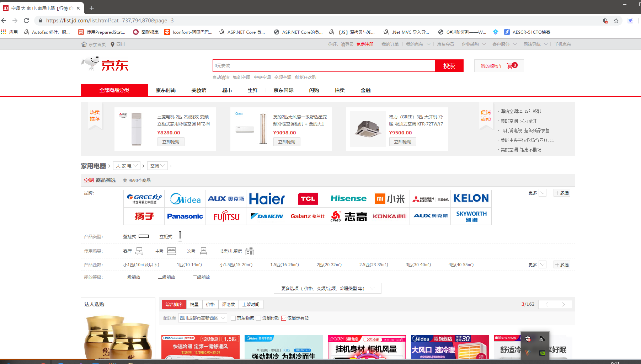
Task: Select the KONKA 康佳 brand logo
Action: point(389,216)
